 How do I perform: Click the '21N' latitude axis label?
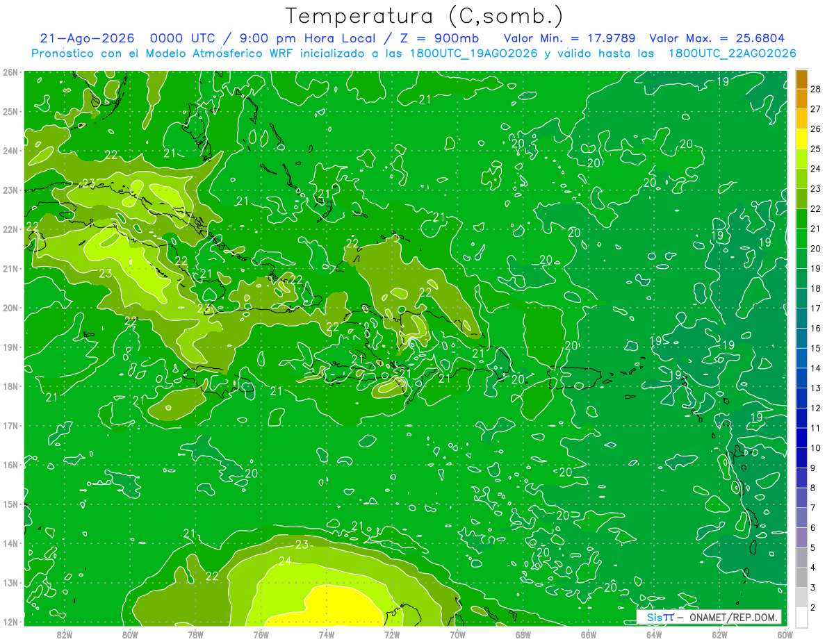pyautogui.click(x=10, y=268)
